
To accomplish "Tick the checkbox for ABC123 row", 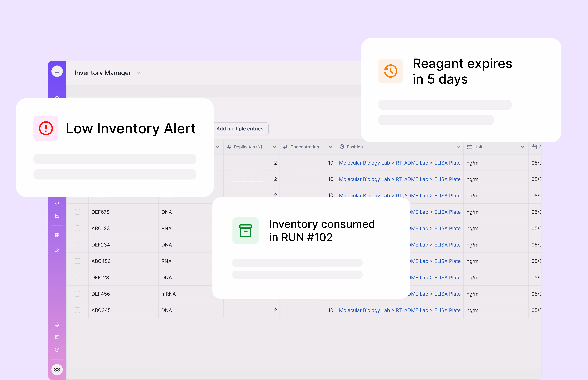I will coord(77,228).
